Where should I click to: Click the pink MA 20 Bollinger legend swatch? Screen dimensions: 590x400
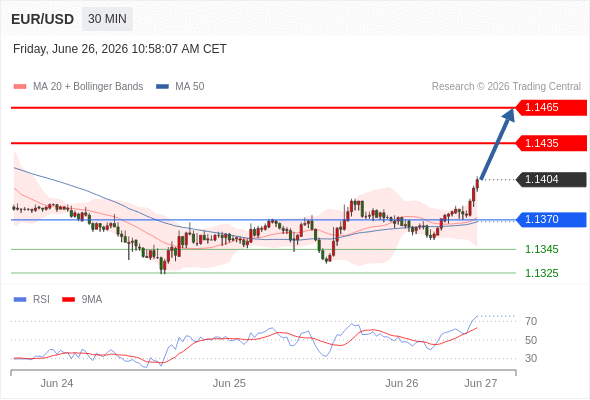pyautogui.click(x=20, y=87)
